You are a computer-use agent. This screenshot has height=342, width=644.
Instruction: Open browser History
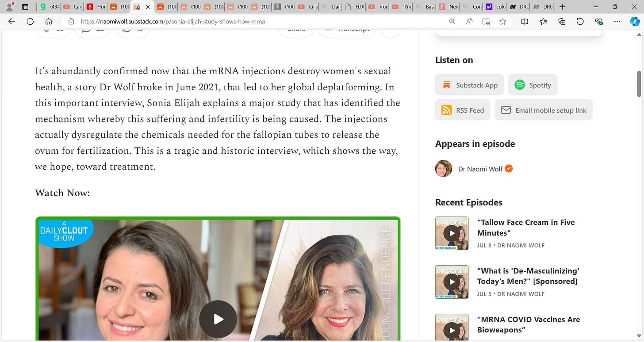[580, 21]
